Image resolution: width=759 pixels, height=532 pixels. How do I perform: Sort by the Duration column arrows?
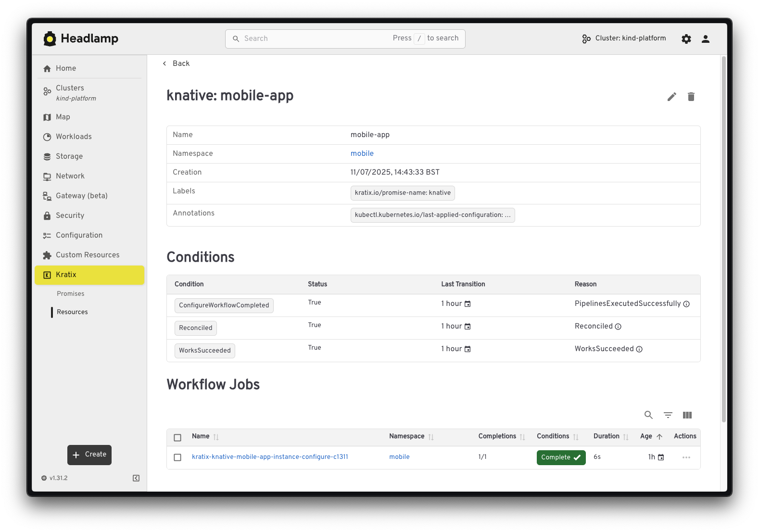(626, 437)
